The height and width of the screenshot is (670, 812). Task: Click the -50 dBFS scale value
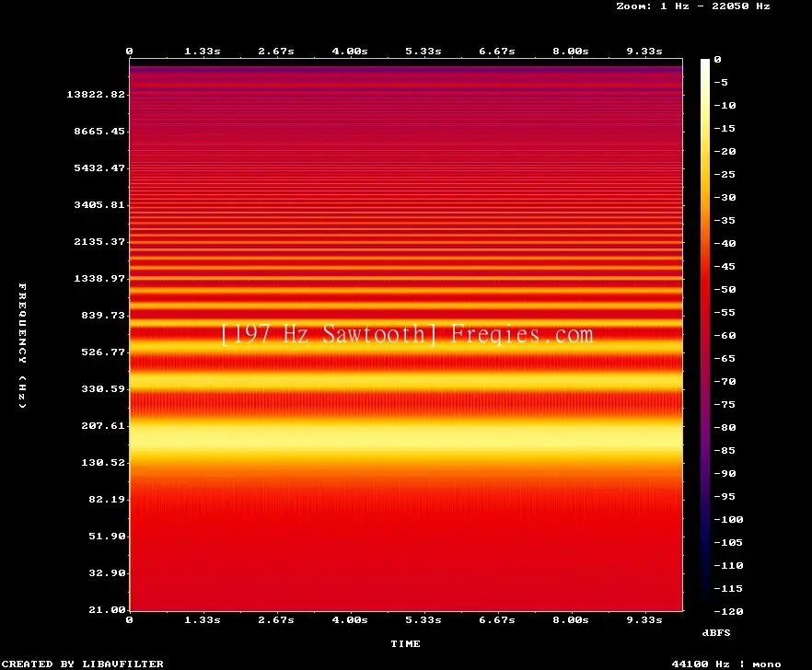pos(725,289)
